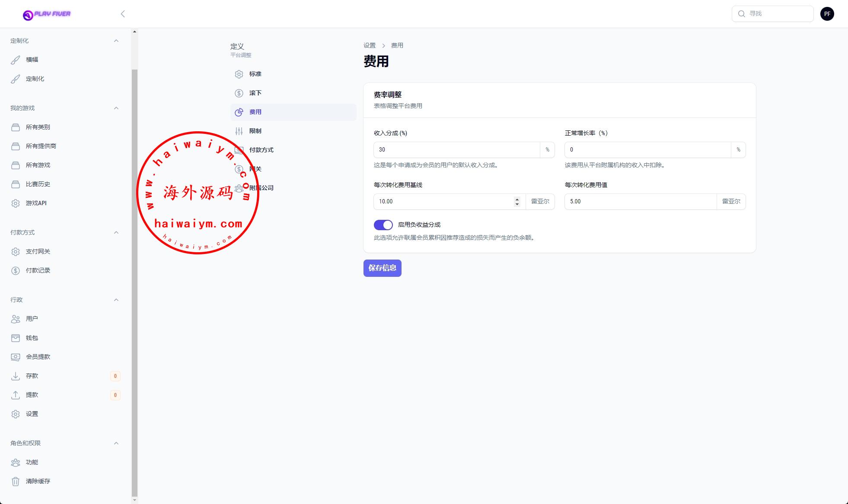Screen dimensions: 848x504
Task: Click the upload icon for 提款
Action: (x=16, y=395)
